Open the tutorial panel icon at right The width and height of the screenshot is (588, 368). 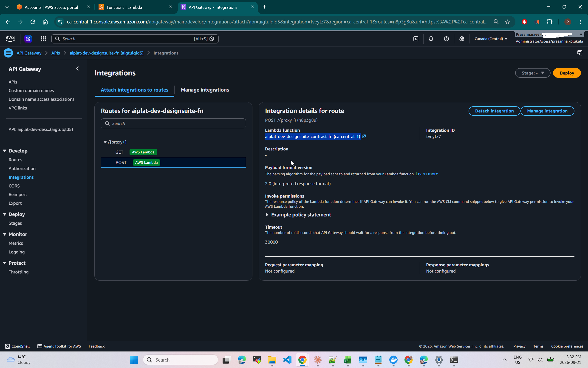580,53
